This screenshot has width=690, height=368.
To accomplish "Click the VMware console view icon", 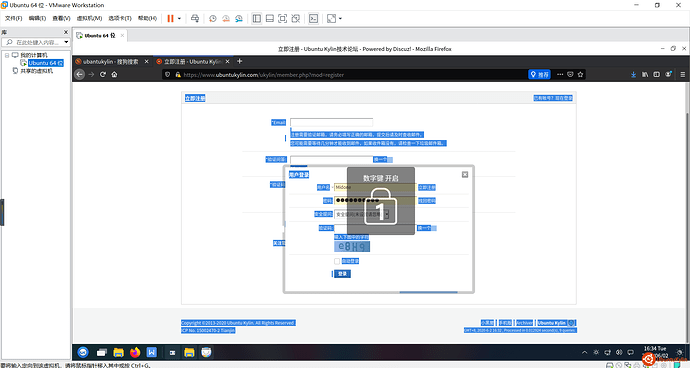I will (313, 18).
